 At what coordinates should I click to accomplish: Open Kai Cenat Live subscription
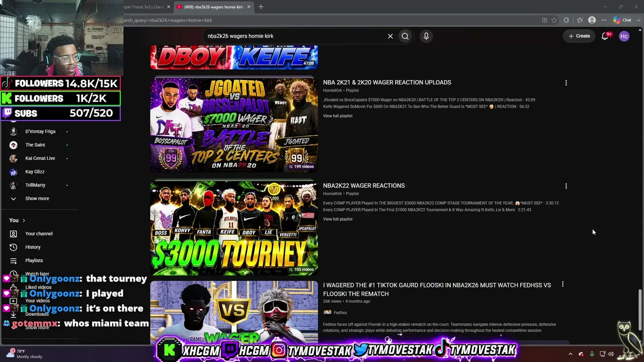pos(40,158)
